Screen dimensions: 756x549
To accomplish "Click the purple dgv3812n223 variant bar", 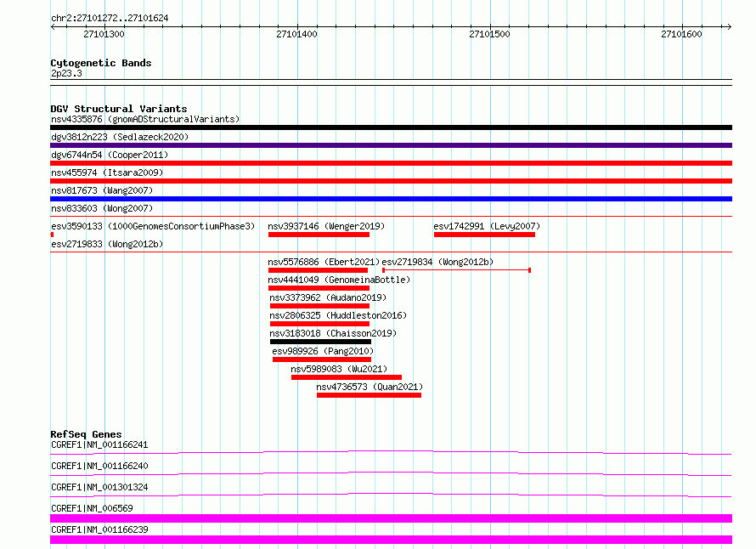I will click(391, 145).
